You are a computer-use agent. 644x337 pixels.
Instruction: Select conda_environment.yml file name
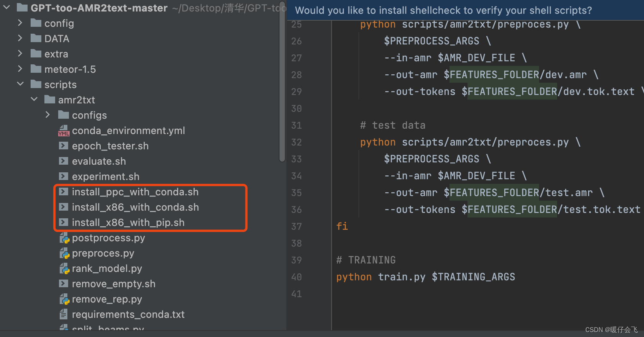tap(129, 131)
